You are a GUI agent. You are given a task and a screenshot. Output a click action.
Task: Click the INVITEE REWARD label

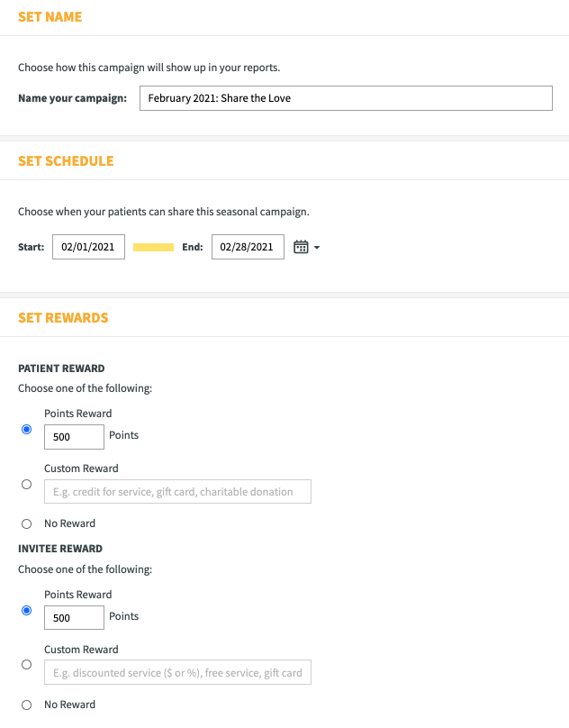(60, 549)
